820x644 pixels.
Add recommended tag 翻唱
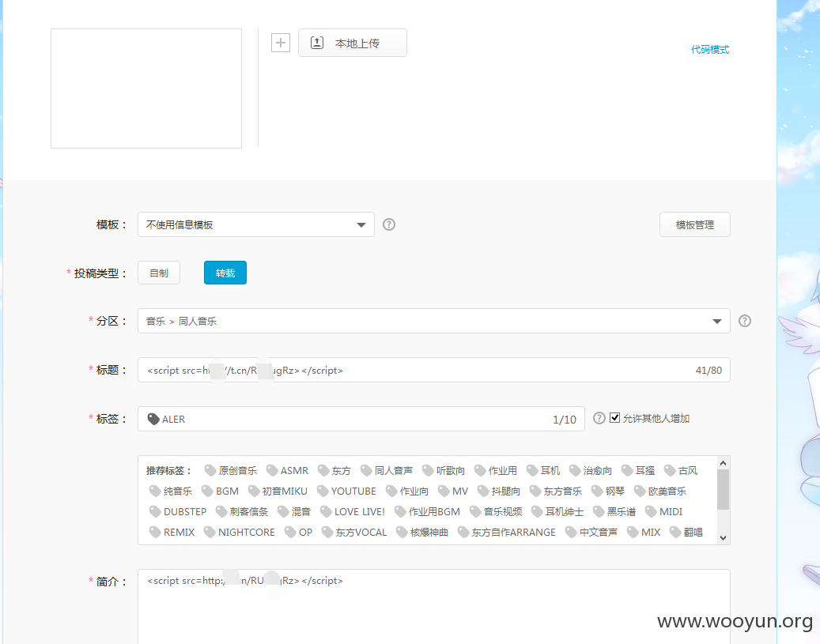click(x=686, y=532)
